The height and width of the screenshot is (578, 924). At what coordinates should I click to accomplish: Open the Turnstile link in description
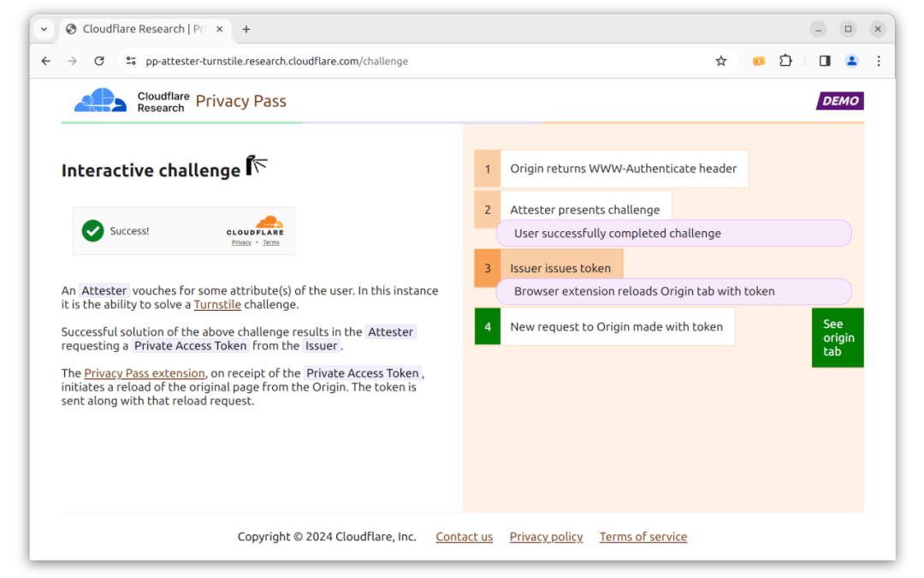coord(217,304)
